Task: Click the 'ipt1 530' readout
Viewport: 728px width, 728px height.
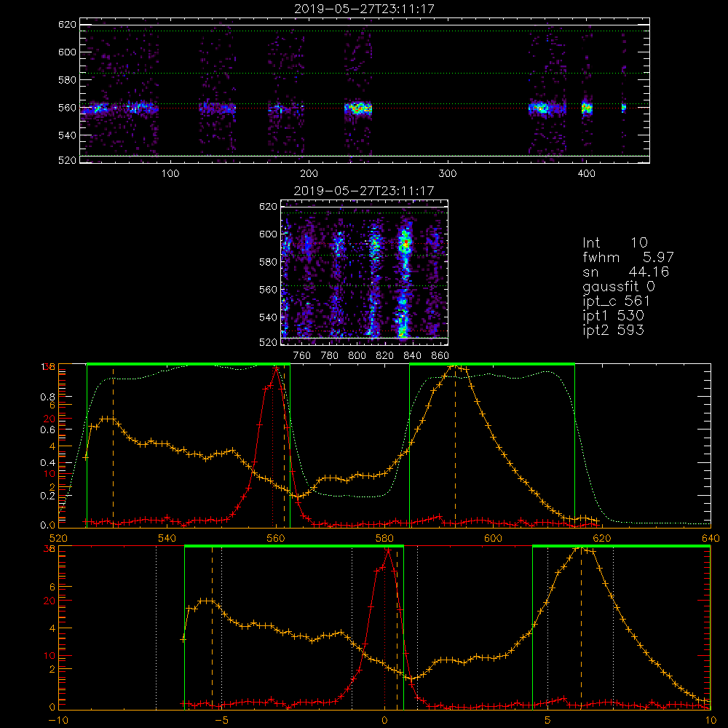Action: point(613,316)
